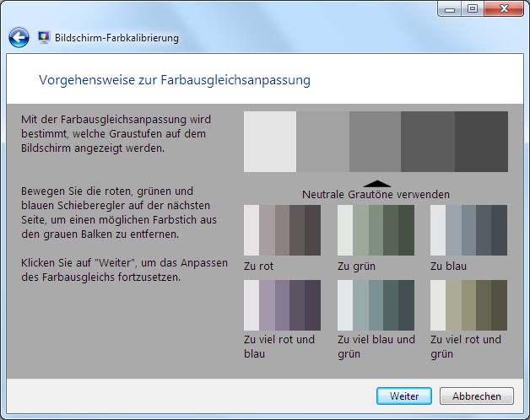Click the paragraph starting 'Bewegen Sie die roten'

click(x=119, y=213)
